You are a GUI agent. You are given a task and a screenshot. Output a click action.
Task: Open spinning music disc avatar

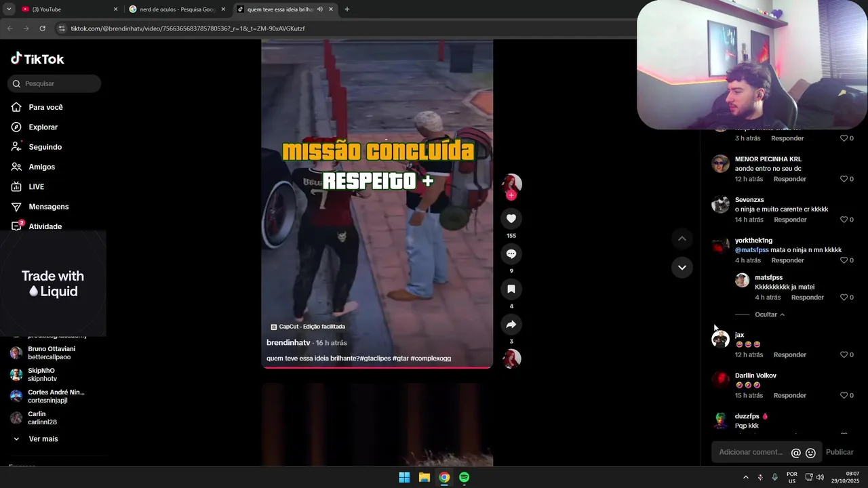[511, 359]
